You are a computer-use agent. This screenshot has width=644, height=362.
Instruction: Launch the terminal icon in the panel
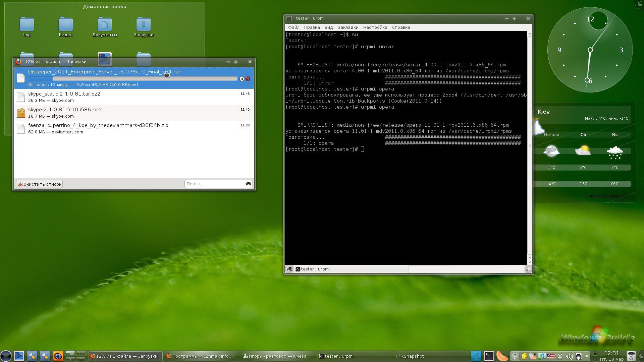pos(489,356)
